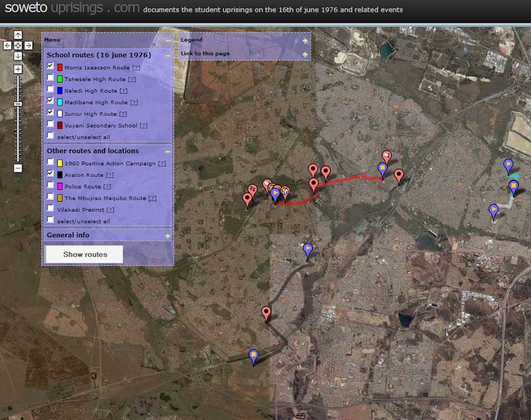This screenshot has width=531, height=420.
Task: Click the Show routes button
Action: pyautogui.click(x=85, y=254)
